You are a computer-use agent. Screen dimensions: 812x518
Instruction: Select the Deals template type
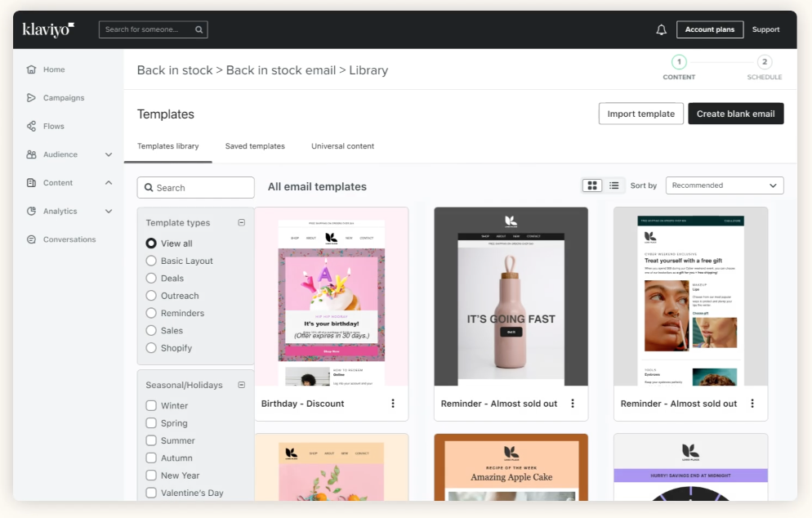coord(151,278)
